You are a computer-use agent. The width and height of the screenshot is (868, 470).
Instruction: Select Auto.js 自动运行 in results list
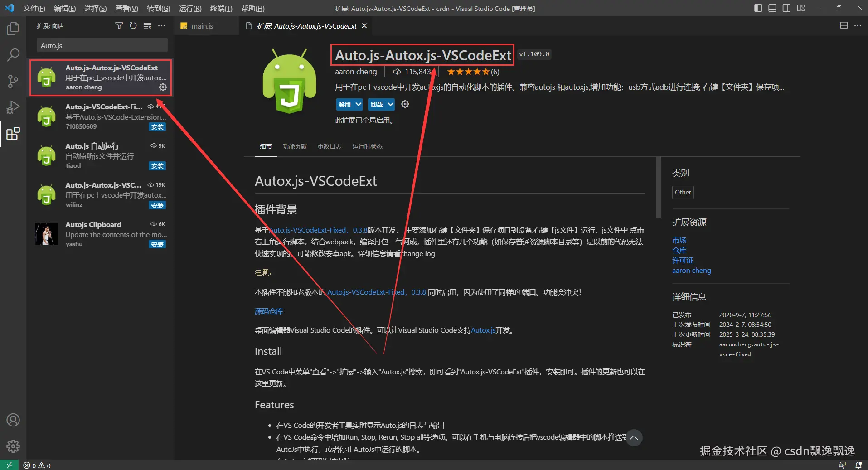click(101, 155)
